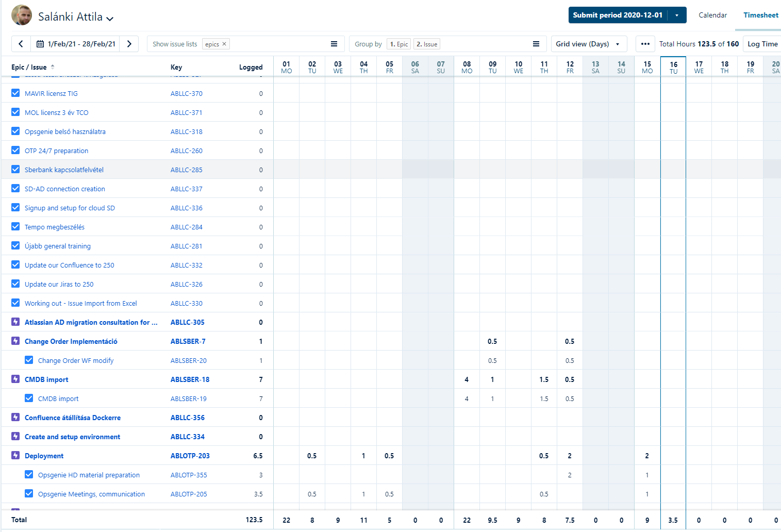
Task: Open the issue lists hamburger menu
Action: (x=334, y=44)
